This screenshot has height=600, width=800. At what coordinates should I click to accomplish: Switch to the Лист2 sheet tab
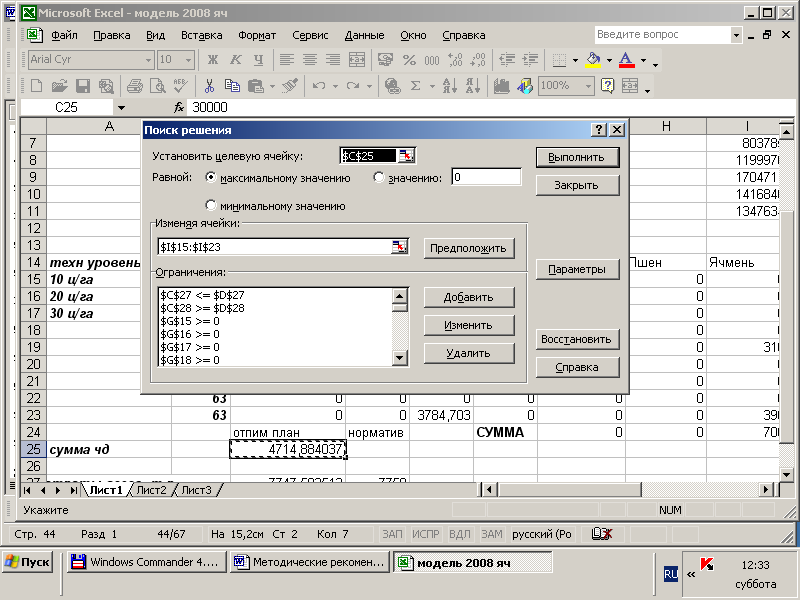(x=151, y=490)
